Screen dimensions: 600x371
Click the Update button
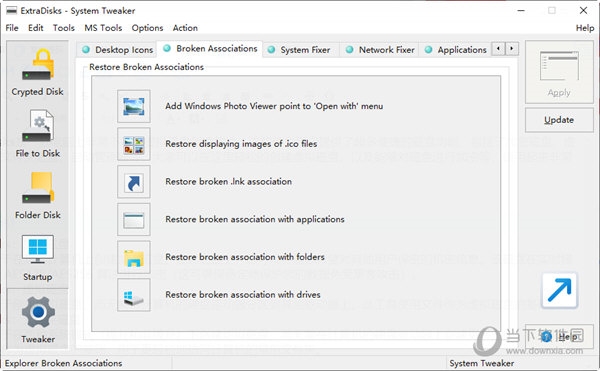559,120
